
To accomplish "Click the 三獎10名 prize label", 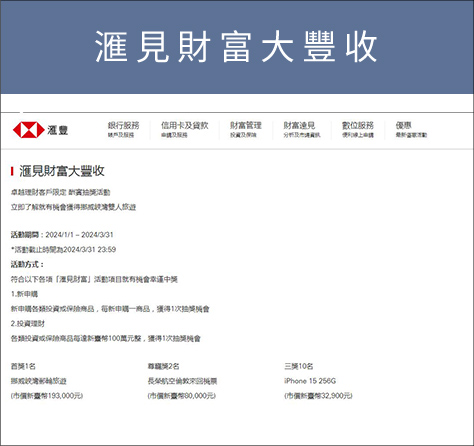I will 299,366.
